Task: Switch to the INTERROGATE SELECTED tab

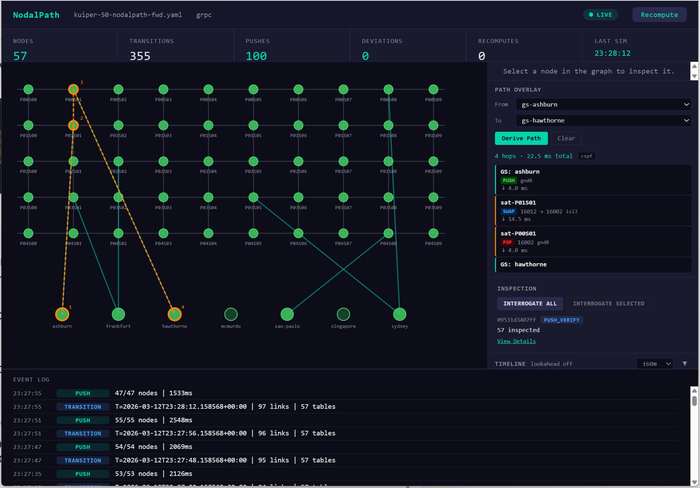Action: click(x=608, y=304)
